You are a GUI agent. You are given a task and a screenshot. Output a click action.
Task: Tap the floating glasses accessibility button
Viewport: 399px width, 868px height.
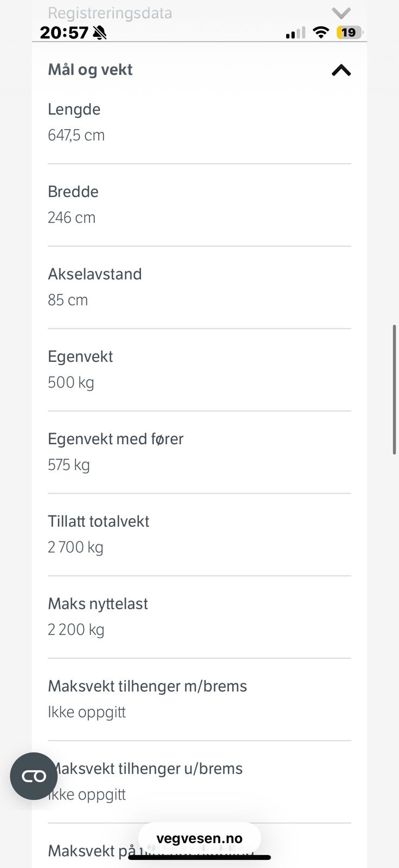point(34,776)
